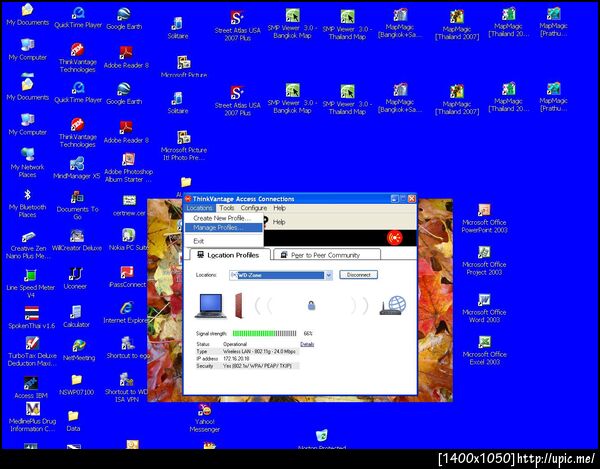The image size is (600, 469).
Task: Open the Configure menu
Action: 254,208
